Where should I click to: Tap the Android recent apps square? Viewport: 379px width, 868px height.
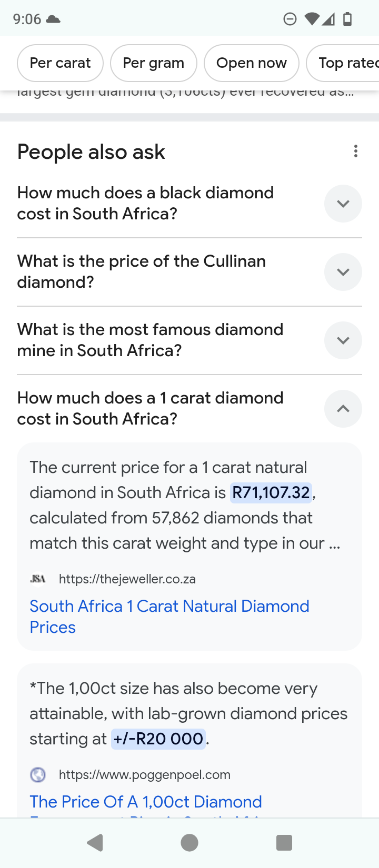point(284,843)
